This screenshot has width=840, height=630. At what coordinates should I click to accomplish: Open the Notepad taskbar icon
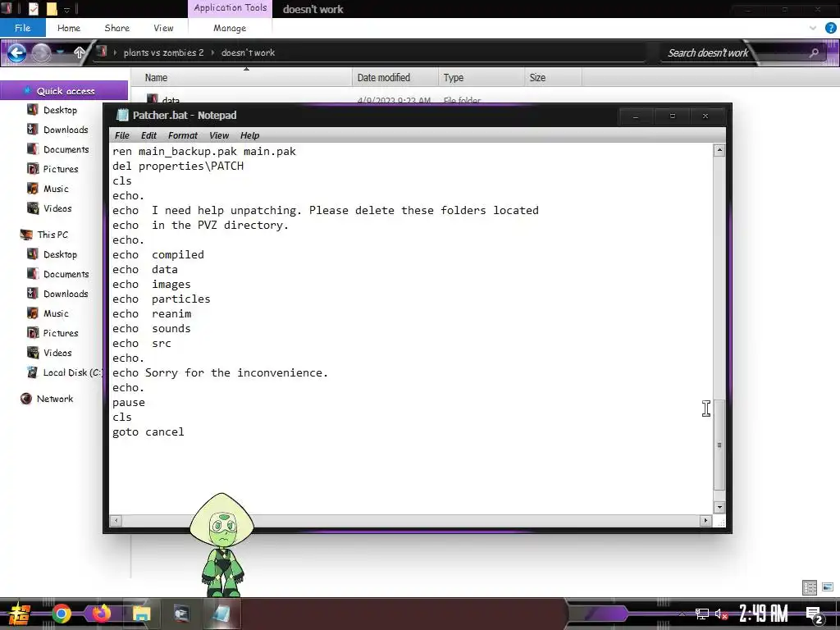click(x=221, y=614)
